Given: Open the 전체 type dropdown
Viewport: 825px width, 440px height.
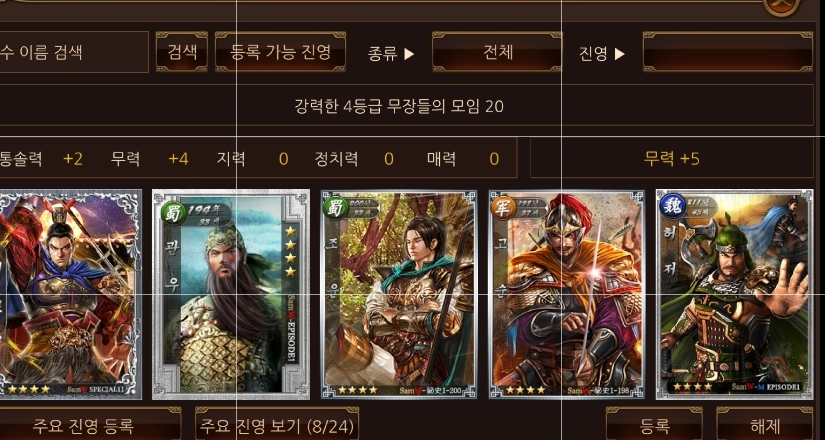Looking at the screenshot, I should (x=497, y=52).
